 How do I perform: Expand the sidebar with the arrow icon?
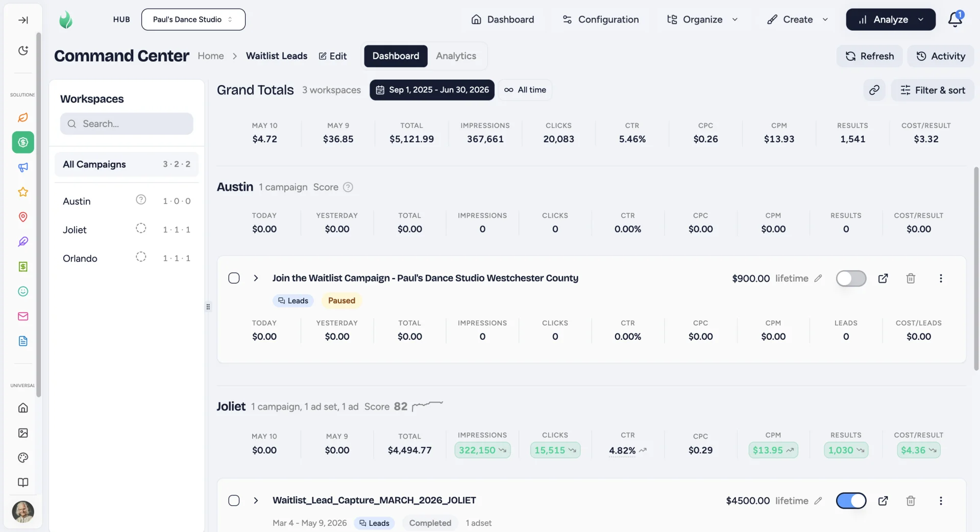(x=23, y=20)
